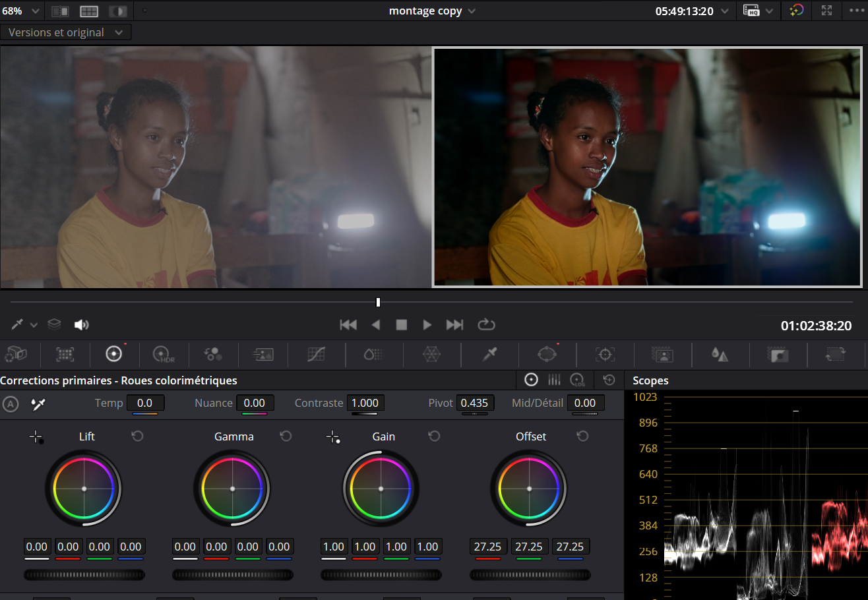Open the Color Warper palette

coord(431,355)
